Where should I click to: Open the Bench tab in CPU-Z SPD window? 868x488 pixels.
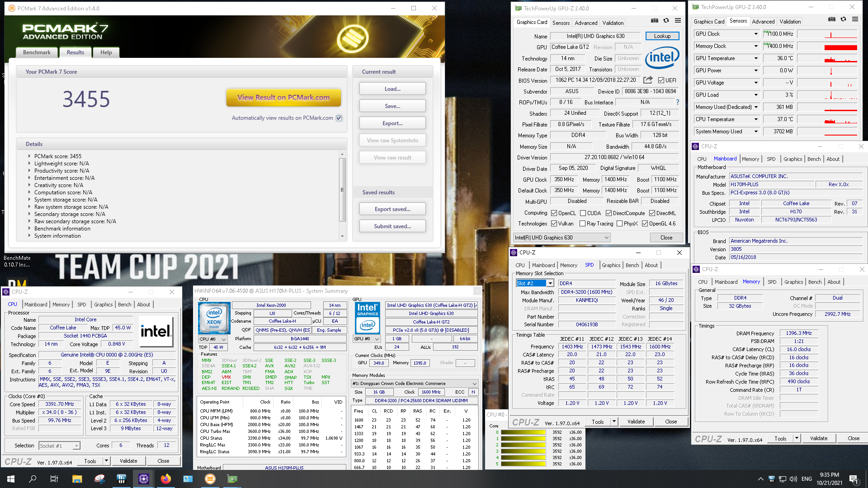coord(632,265)
